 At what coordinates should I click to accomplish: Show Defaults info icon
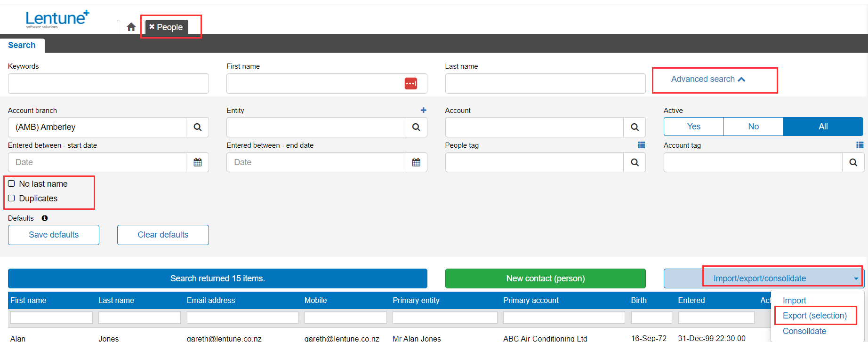[x=45, y=218]
